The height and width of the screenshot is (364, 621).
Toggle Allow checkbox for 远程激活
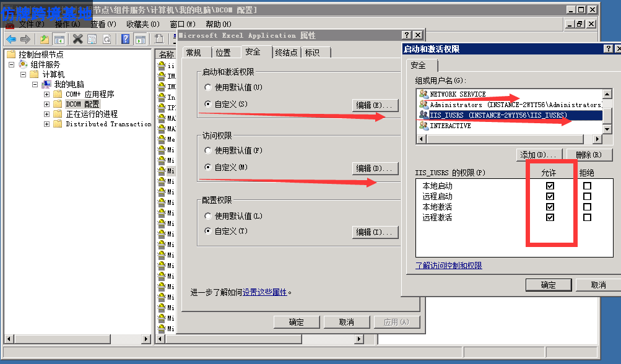click(550, 217)
